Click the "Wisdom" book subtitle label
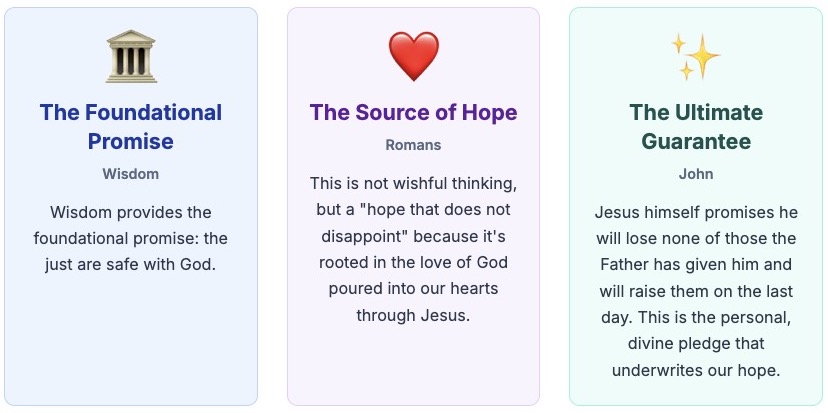Screen dimensions: 828x413 [131, 174]
